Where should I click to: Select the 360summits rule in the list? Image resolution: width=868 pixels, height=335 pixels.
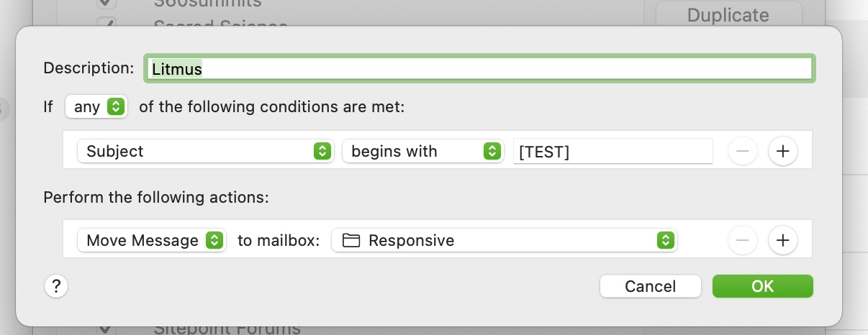point(208,4)
